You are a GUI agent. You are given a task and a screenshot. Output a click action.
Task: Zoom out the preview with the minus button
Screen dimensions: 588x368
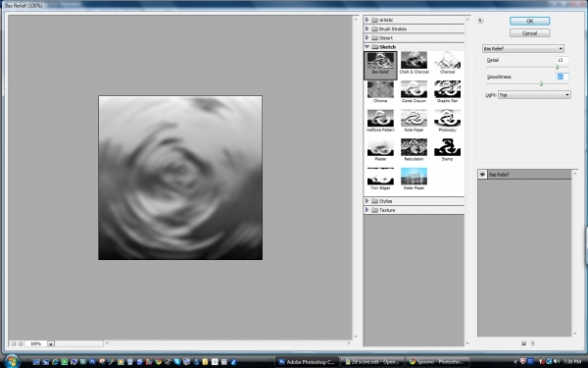(x=13, y=343)
